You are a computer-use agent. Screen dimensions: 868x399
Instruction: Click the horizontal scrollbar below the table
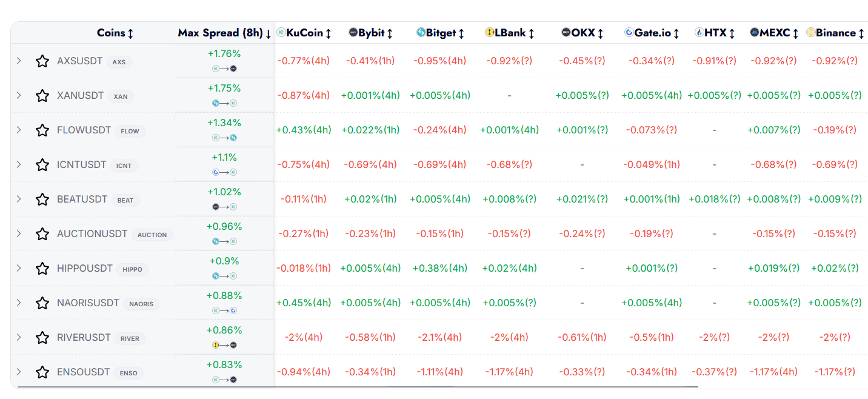[358, 386]
